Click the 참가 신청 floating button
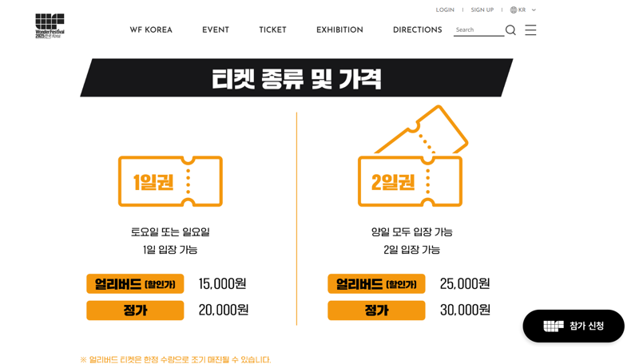 point(574,326)
